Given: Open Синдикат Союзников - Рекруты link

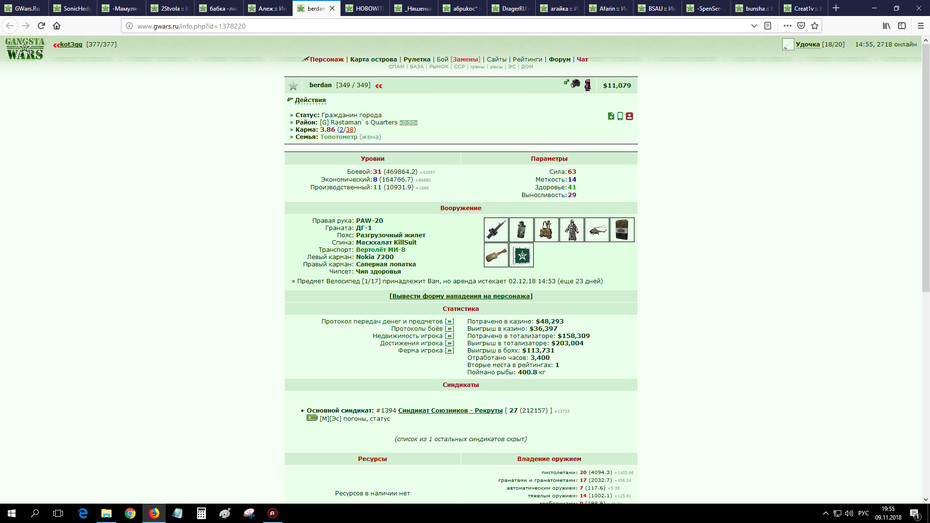Looking at the screenshot, I should pyautogui.click(x=450, y=410).
